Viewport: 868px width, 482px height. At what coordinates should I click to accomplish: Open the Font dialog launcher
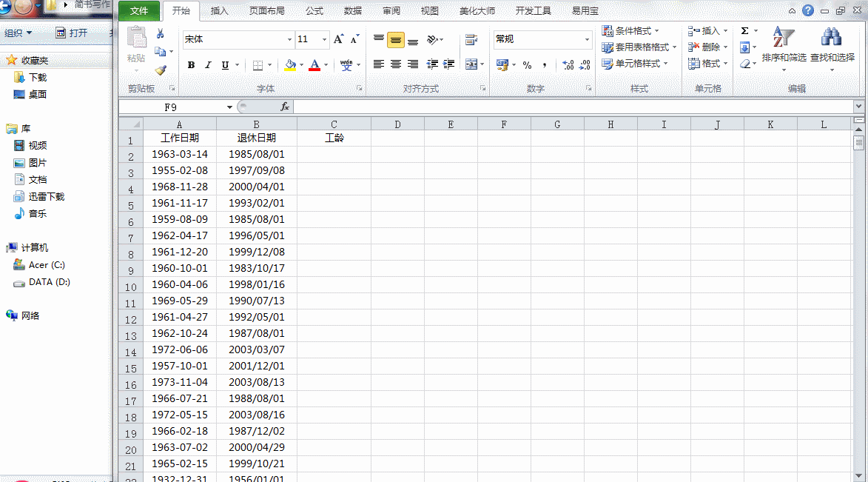point(360,88)
